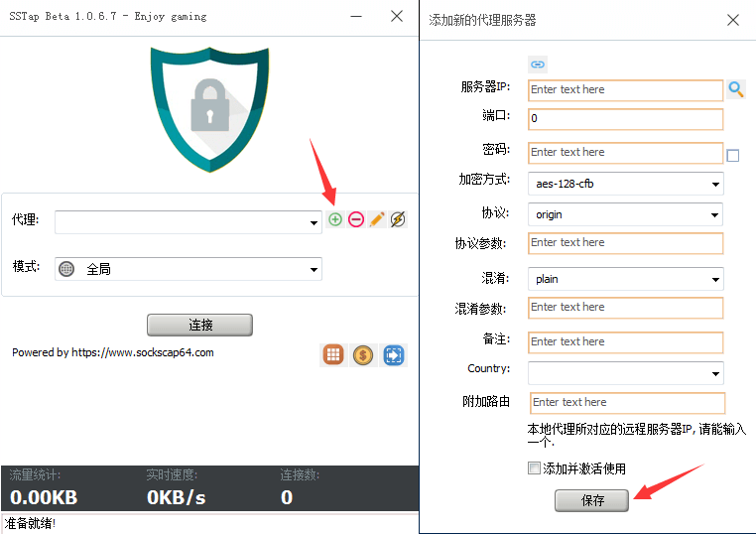Minimize the SSTap main window

click(x=356, y=17)
